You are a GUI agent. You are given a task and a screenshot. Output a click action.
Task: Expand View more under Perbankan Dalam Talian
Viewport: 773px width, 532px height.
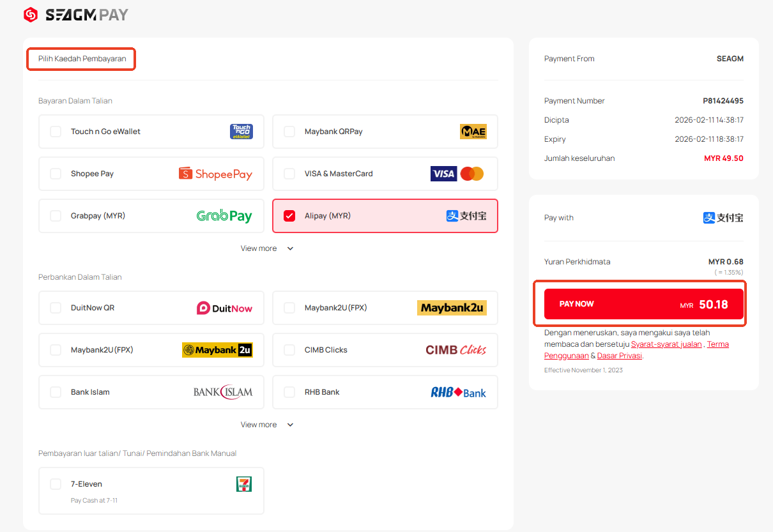point(266,425)
